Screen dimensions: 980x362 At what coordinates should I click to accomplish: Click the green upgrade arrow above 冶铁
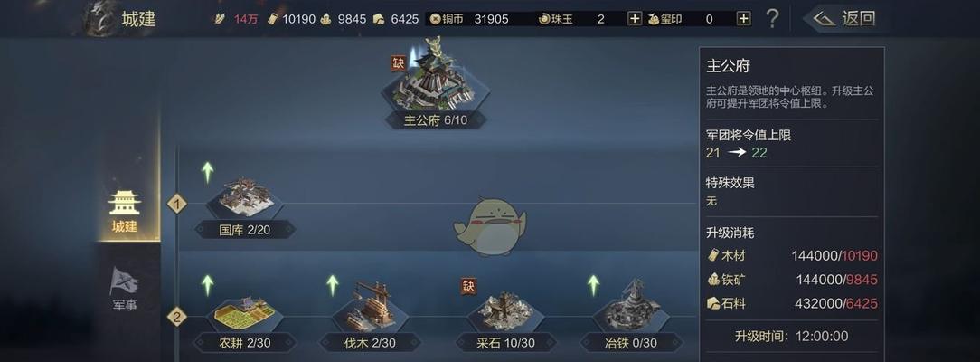point(593,285)
